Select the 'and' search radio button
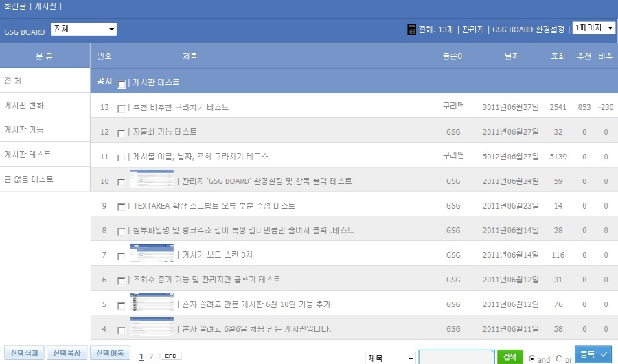Viewport: 618px width, 364px height. pyautogui.click(x=532, y=359)
